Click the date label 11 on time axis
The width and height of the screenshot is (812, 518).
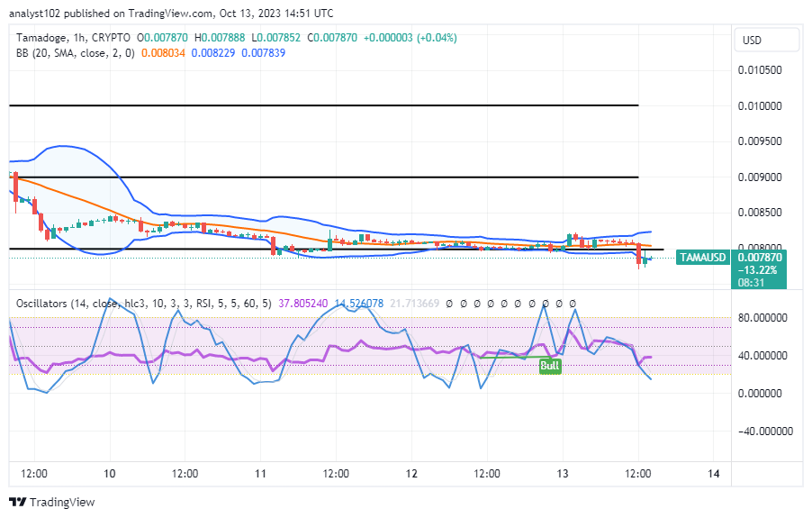pyautogui.click(x=260, y=474)
